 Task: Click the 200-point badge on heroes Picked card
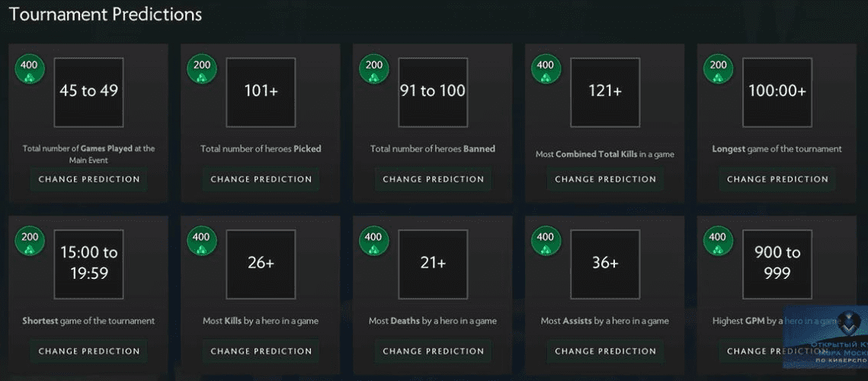point(202,69)
